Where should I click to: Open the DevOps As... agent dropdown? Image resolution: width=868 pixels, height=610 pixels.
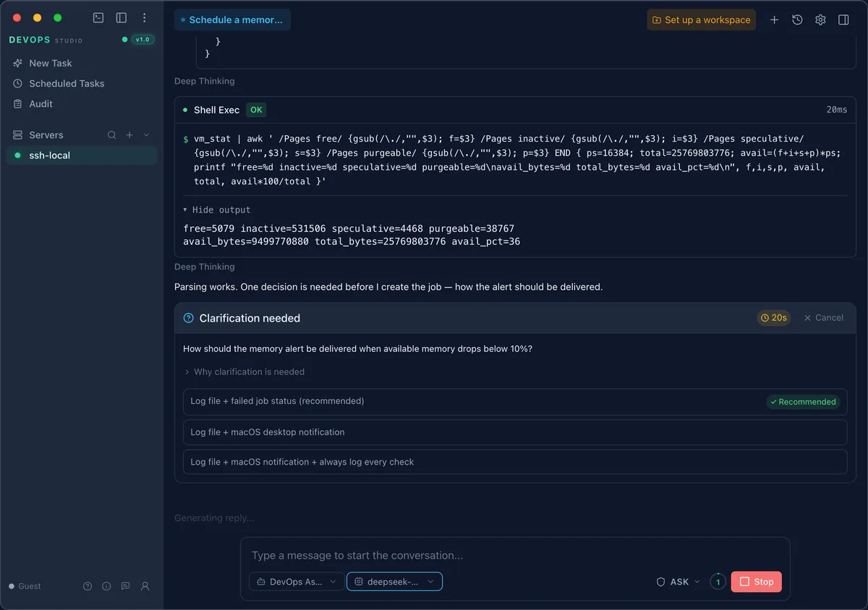click(x=297, y=582)
